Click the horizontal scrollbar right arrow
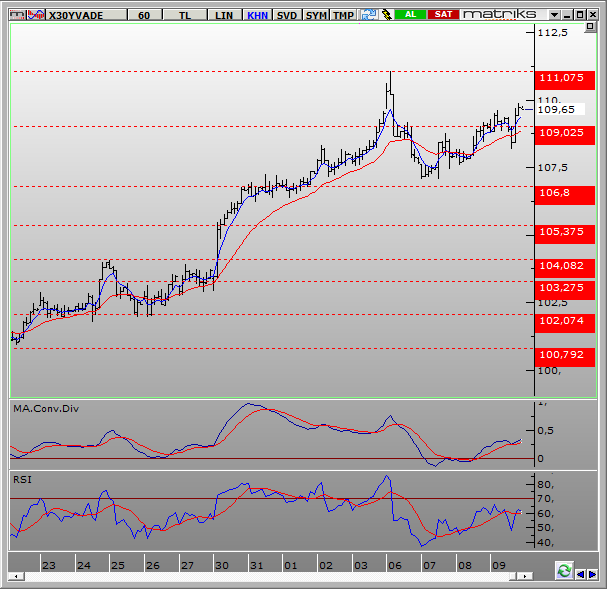The image size is (607, 589). [525, 577]
